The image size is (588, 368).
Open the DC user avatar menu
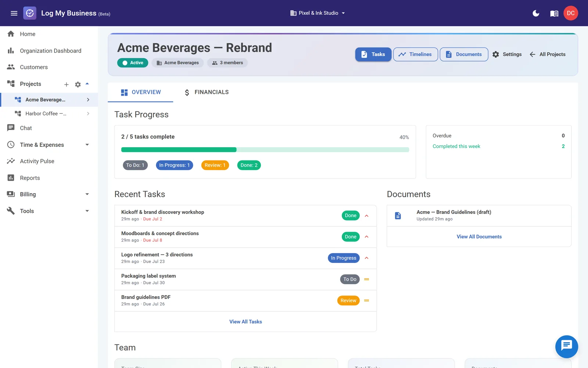(571, 13)
